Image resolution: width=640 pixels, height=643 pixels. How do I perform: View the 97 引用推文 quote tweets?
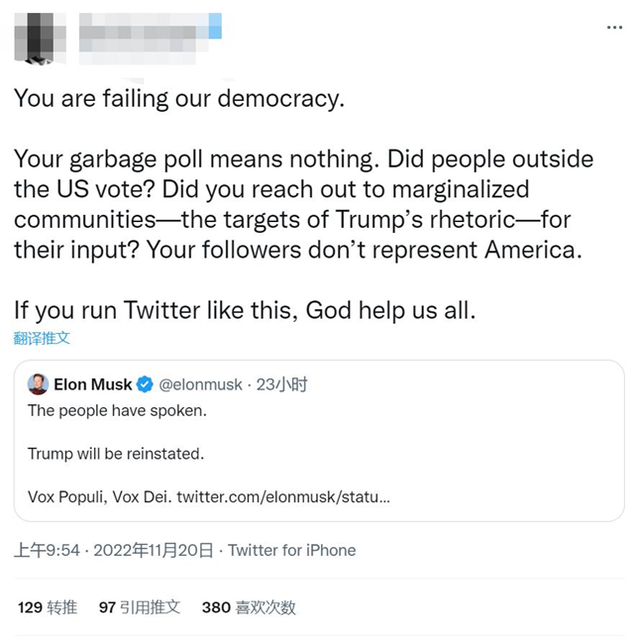coord(139,607)
